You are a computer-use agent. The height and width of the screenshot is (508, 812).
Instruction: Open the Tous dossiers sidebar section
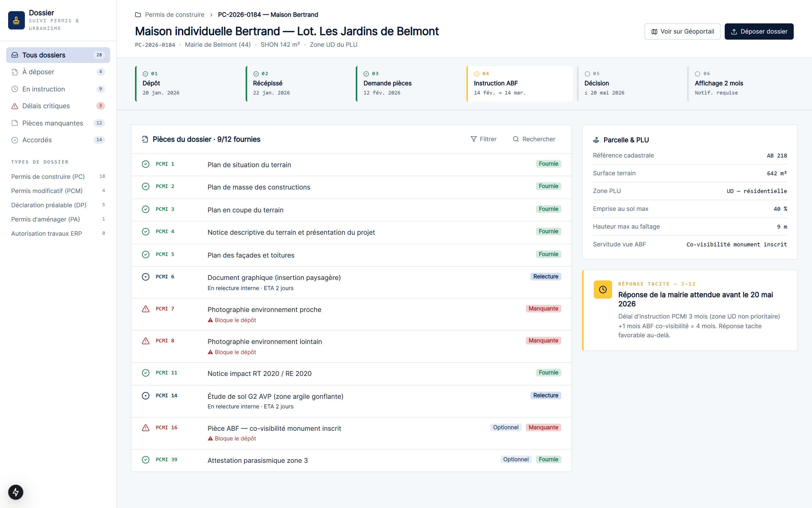pos(58,55)
